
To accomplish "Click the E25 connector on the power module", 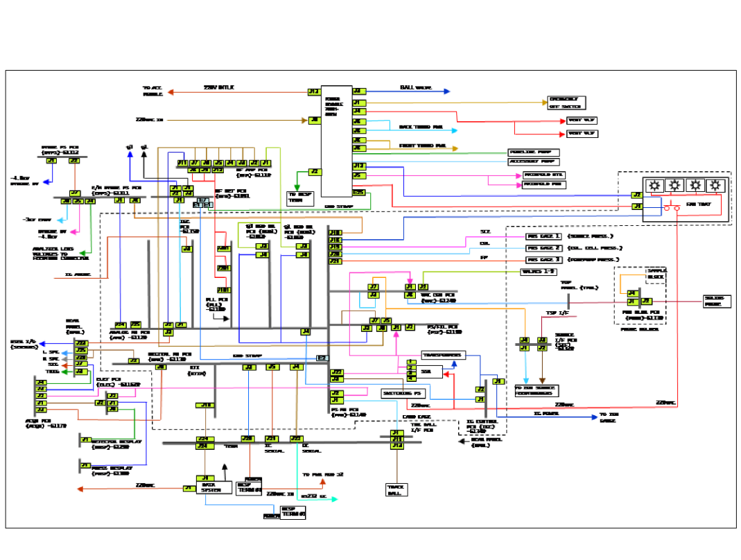I will point(358,193).
